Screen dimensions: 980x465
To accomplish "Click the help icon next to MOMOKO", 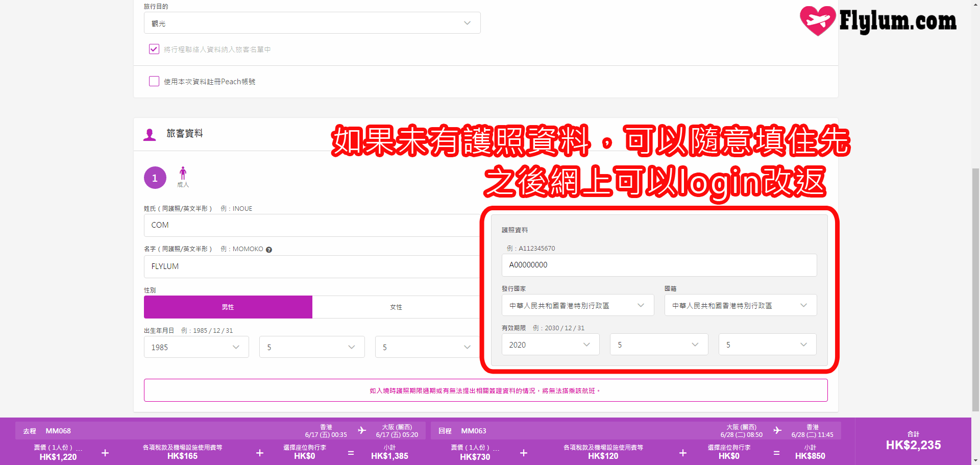I will point(269,250).
